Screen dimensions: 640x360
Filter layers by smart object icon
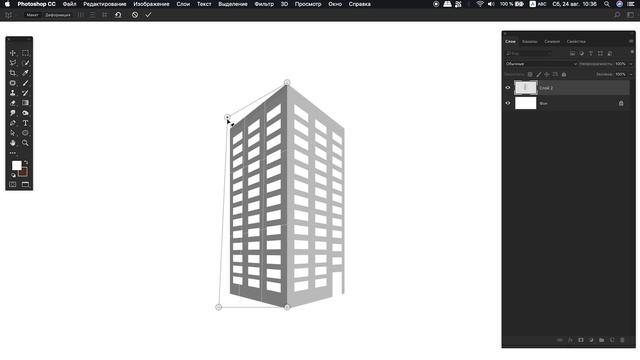click(x=609, y=53)
